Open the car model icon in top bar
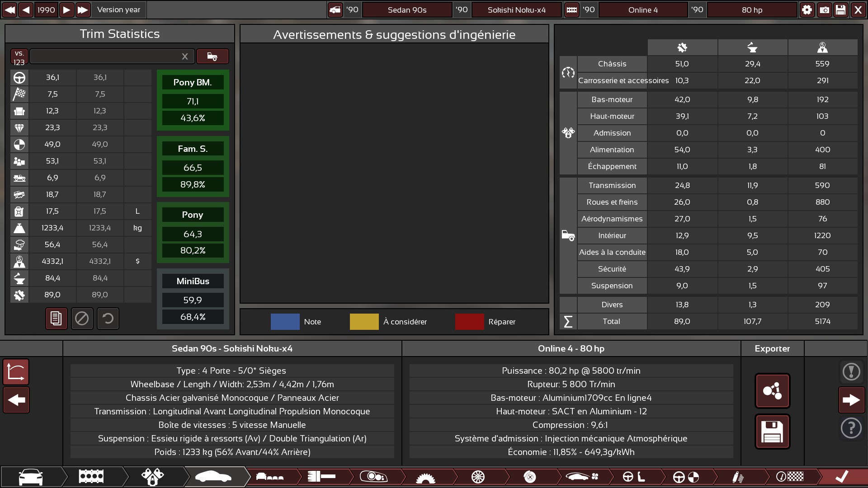The height and width of the screenshot is (488, 868). tap(335, 9)
